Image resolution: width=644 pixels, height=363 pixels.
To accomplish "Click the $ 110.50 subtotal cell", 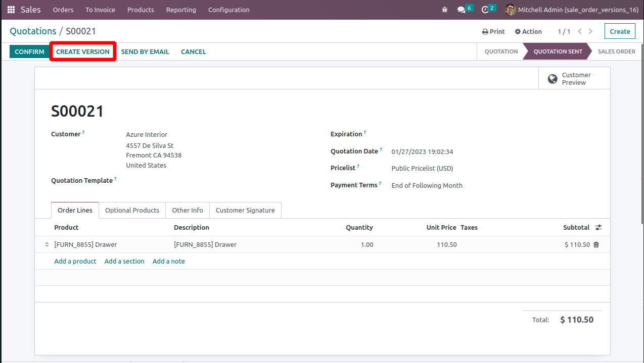I will point(577,244).
